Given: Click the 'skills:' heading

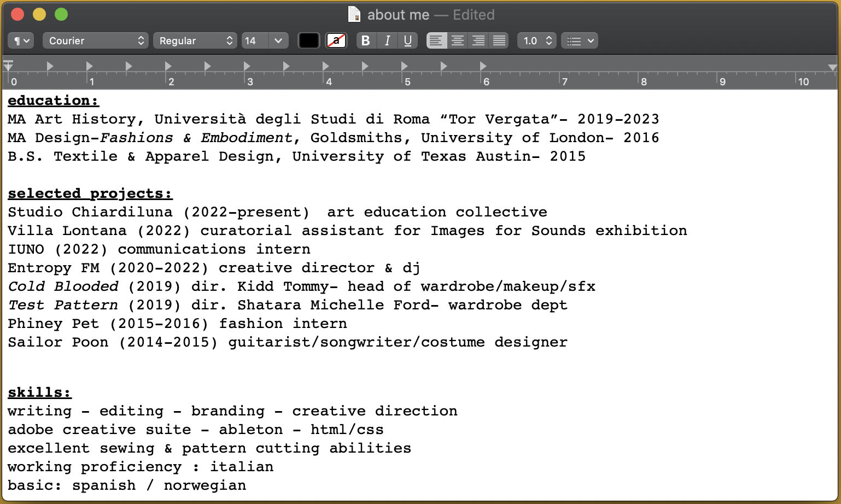Looking at the screenshot, I should (39, 392).
